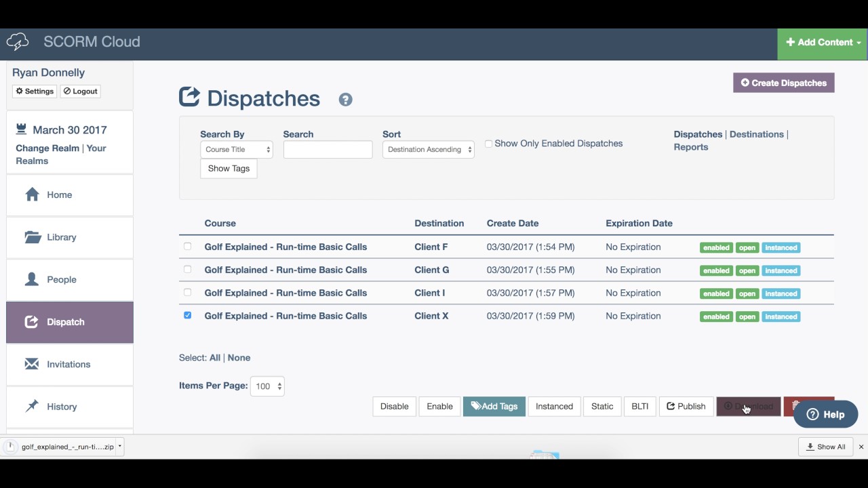Open the Destinations link
This screenshot has height=488, width=868.
[756, 134]
